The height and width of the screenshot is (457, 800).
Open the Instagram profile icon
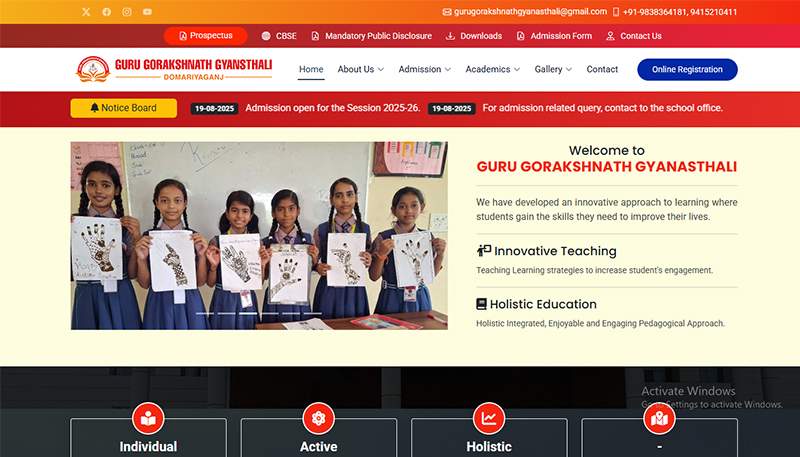click(x=127, y=12)
